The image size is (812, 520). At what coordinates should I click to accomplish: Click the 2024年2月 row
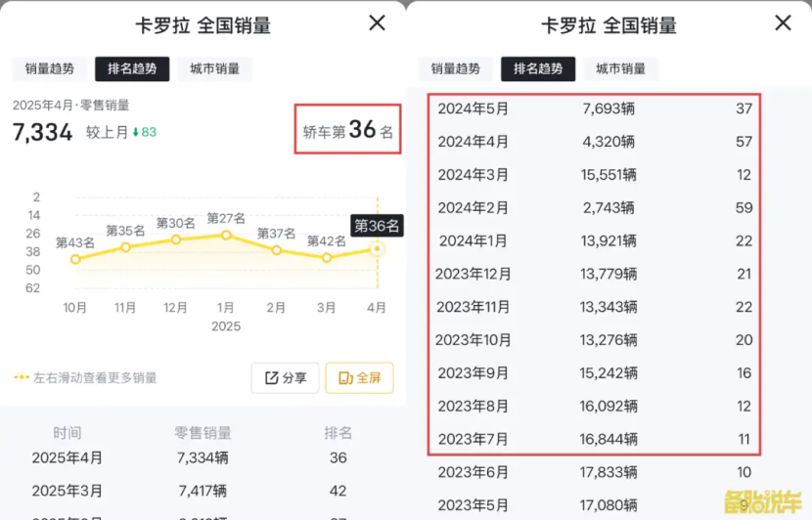[x=595, y=208]
